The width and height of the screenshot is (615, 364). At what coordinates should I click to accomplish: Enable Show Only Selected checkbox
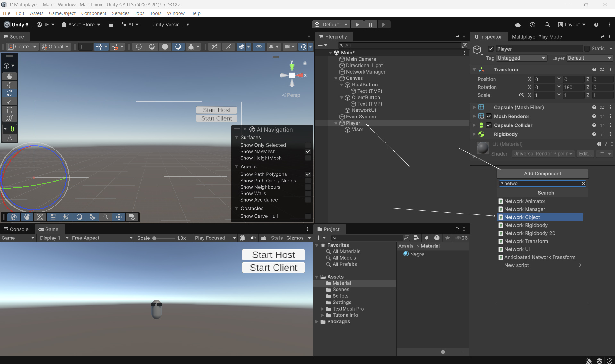(x=308, y=145)
